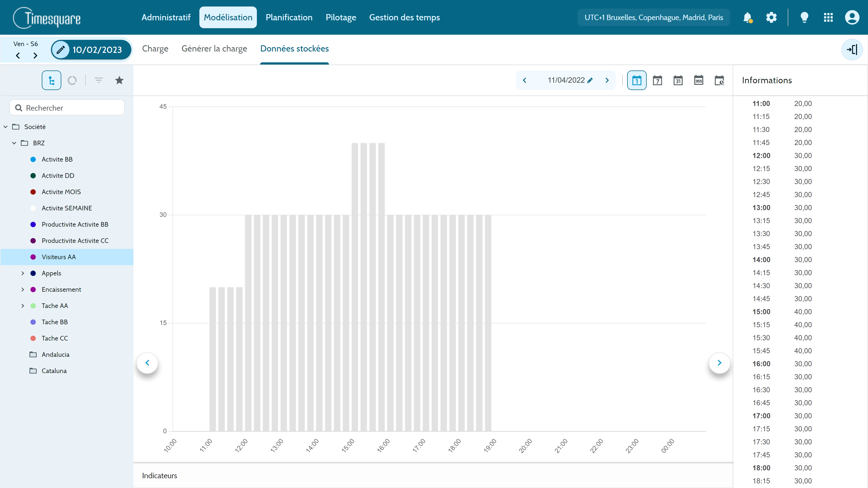Click the Société folder icon

click(16, 127)
